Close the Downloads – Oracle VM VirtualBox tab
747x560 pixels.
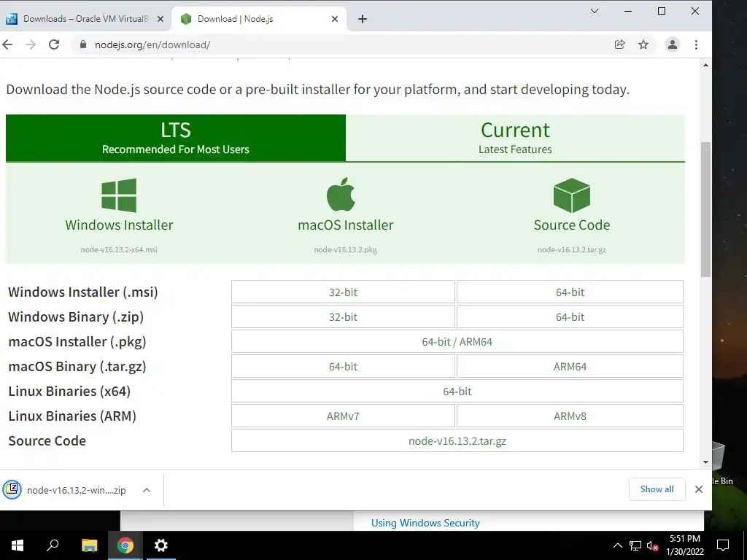(x=160, y=19)
